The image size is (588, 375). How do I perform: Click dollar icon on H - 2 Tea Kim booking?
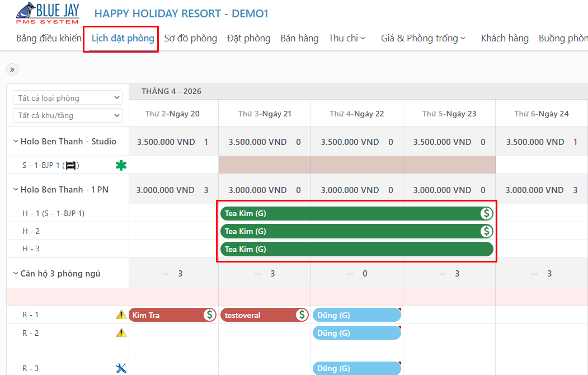point(486,231)
